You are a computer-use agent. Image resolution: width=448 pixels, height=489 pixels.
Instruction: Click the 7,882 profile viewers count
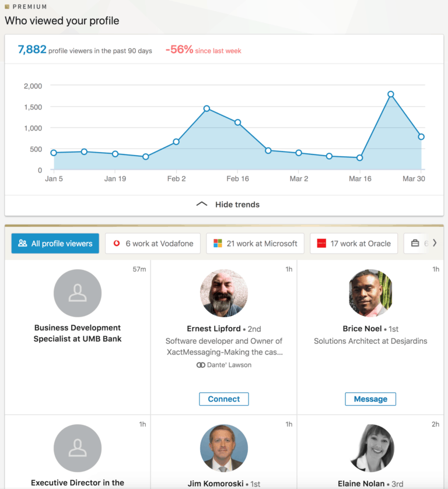(x=32, y=50)
